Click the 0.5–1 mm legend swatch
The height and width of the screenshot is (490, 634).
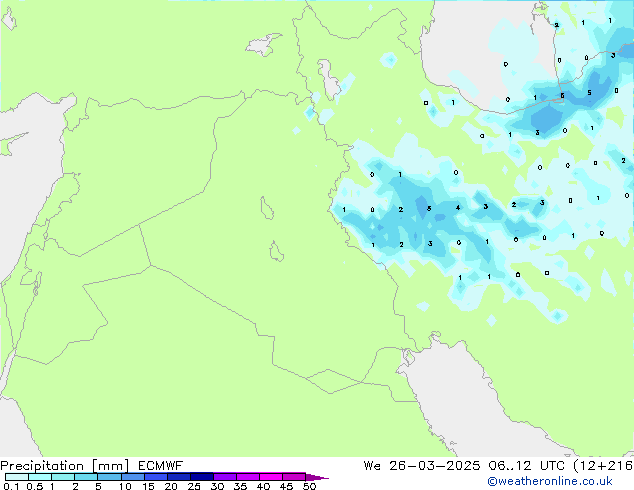tap(40, 477)
